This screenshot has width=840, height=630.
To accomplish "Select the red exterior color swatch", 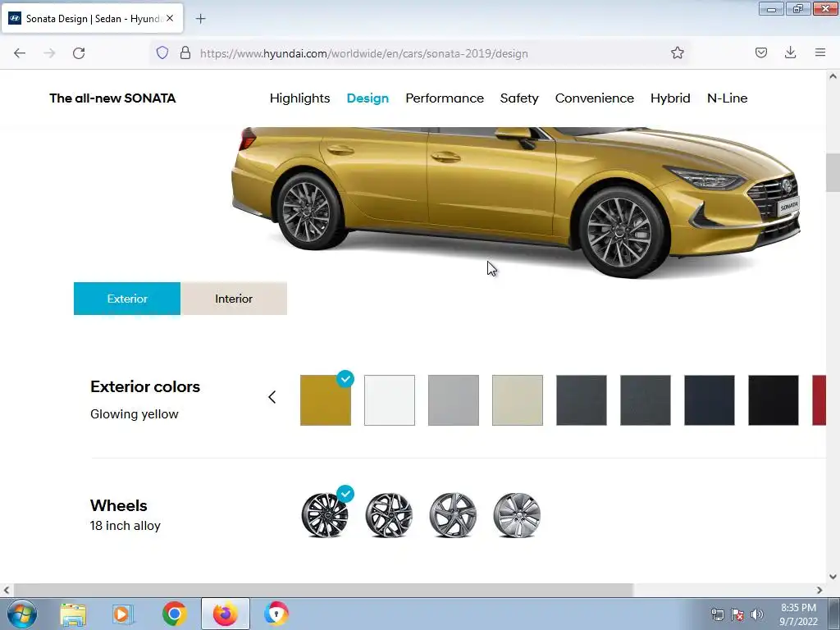I will pos(819,400).
